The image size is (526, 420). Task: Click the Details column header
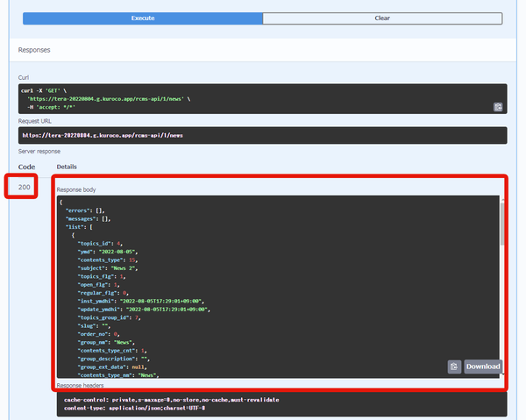67,167
